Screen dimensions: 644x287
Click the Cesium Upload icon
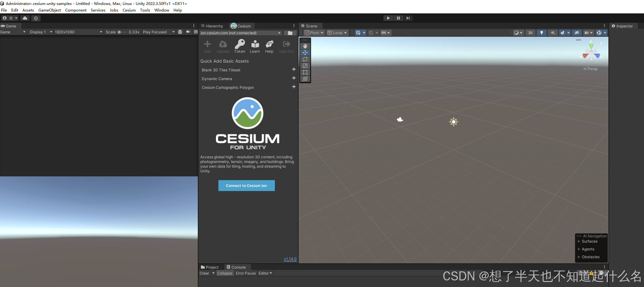[x=223, y=46]
